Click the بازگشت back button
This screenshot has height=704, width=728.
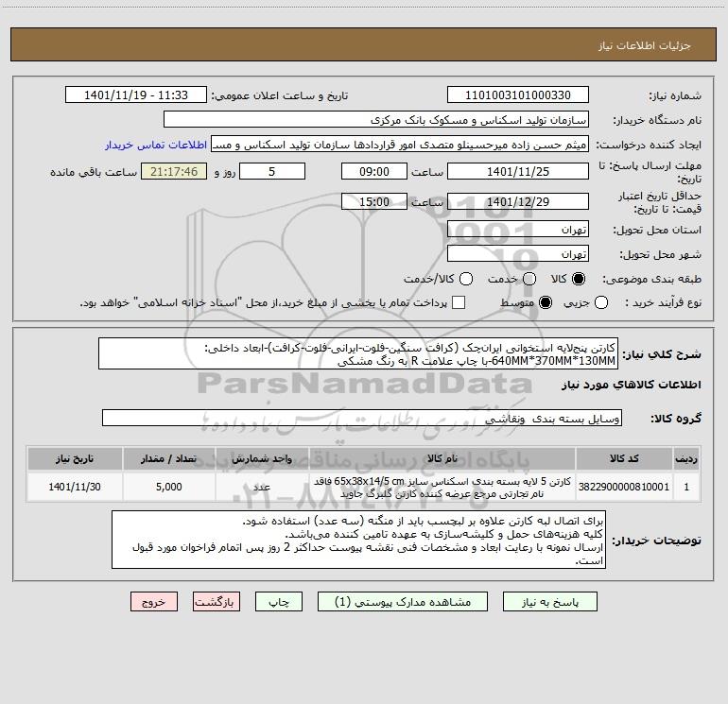[217, 602]
